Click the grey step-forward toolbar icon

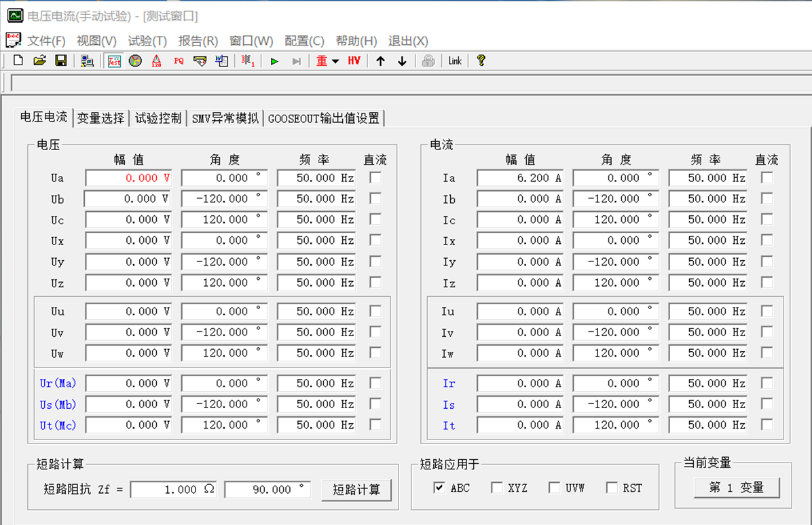(x=296, y=61)
